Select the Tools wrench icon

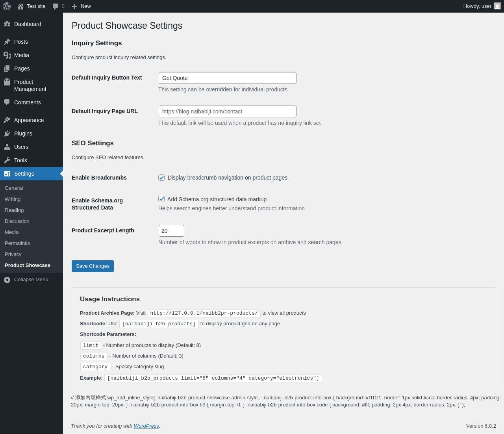[7, 160]
